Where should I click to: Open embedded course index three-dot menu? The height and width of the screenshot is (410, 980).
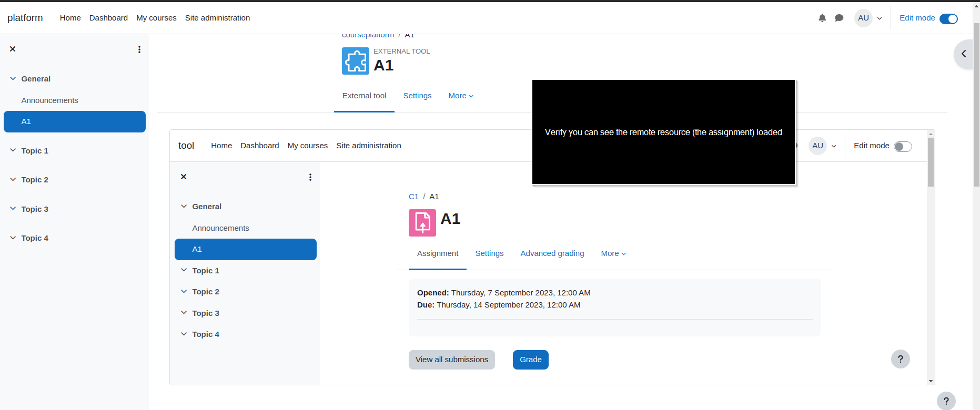tap(310, 177)
